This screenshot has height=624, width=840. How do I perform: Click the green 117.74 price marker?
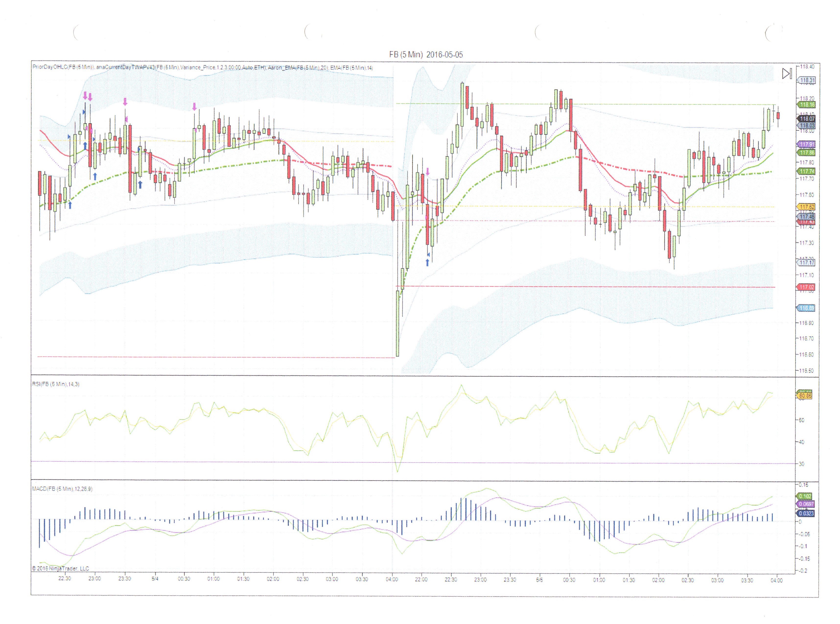(x=806, y=171)
